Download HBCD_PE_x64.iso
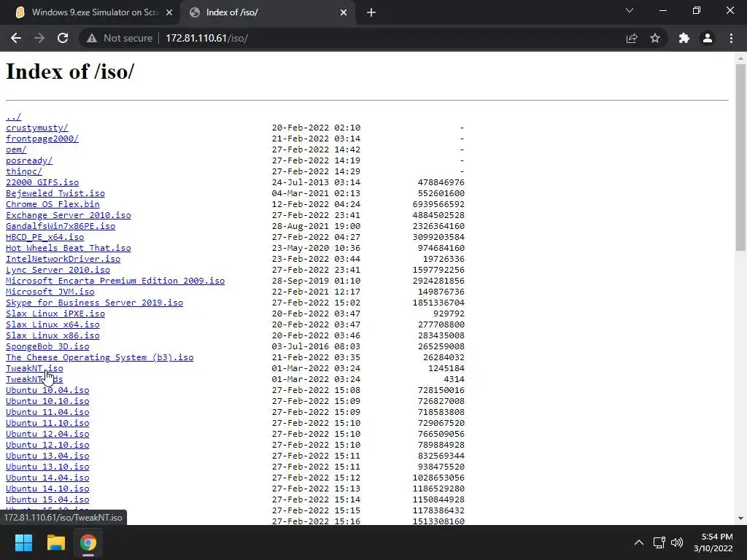Viewport: 747px width, 560px height. pyautogui.click(x=44, y=237)
